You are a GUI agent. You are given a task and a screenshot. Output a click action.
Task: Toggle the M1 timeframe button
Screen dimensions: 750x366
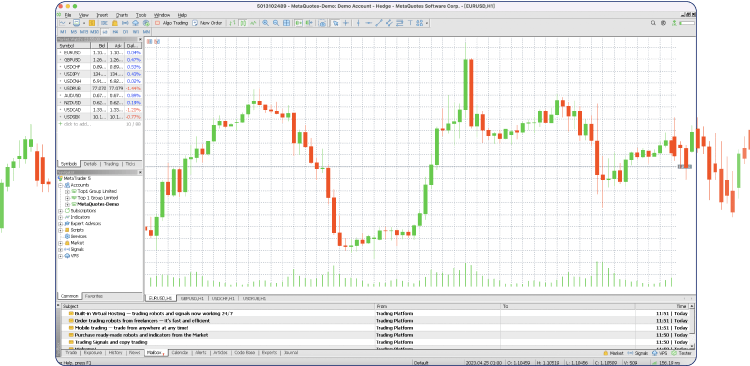[64, 31]
